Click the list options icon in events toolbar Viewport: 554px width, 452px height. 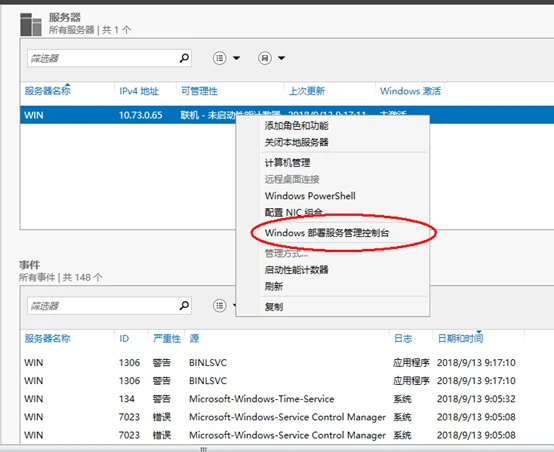[219, 305]
